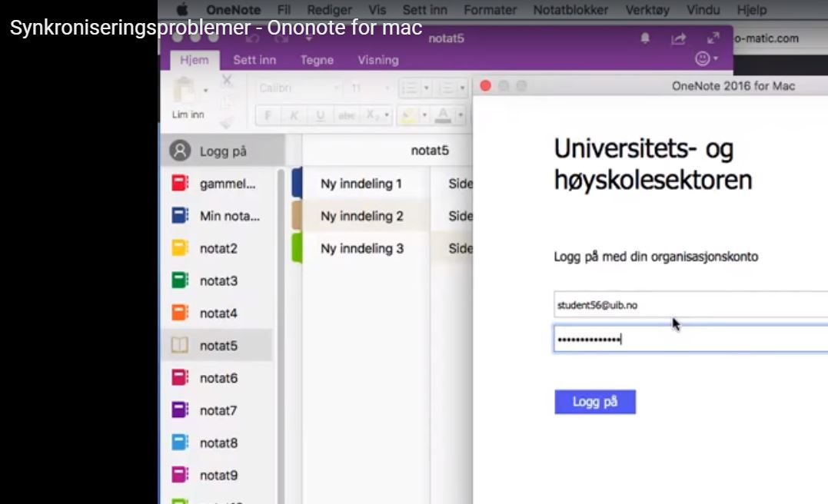The width and height of the screenshot is (828, 504).
Task: Click the notifications bell icon
Action: (x=646, y=38)
